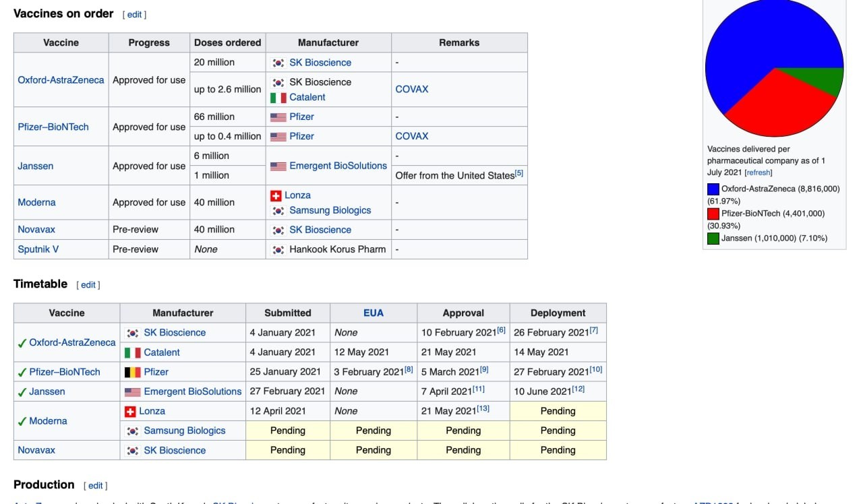863x504 pixels.
Task: Open reference 11 after 7 April 2021
Action: (479, 389)
